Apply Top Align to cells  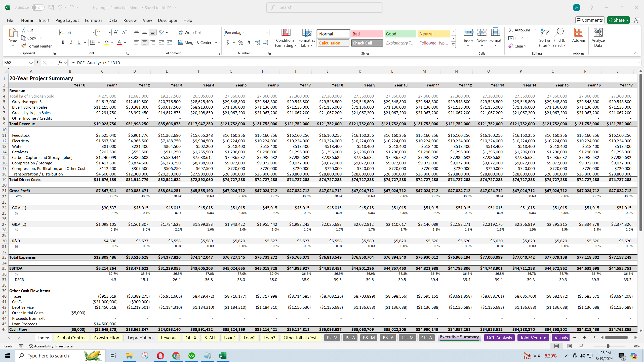pyautogui.click(x=136, y=32)
